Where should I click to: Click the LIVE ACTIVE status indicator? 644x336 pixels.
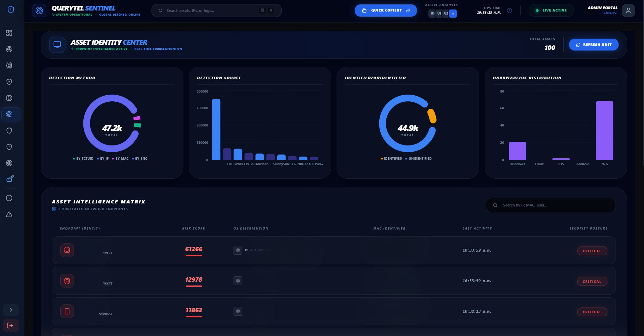(551, 10)
